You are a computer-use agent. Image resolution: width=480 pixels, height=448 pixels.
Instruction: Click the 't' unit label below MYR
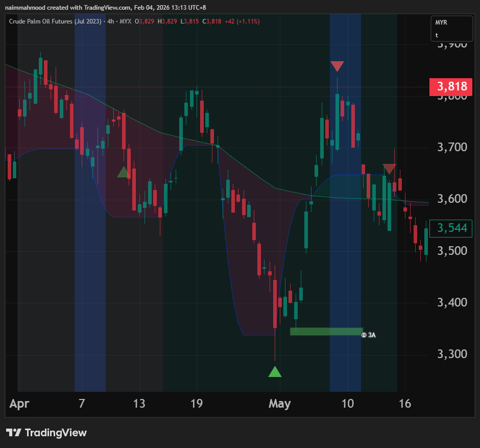(x=437, y=35)
